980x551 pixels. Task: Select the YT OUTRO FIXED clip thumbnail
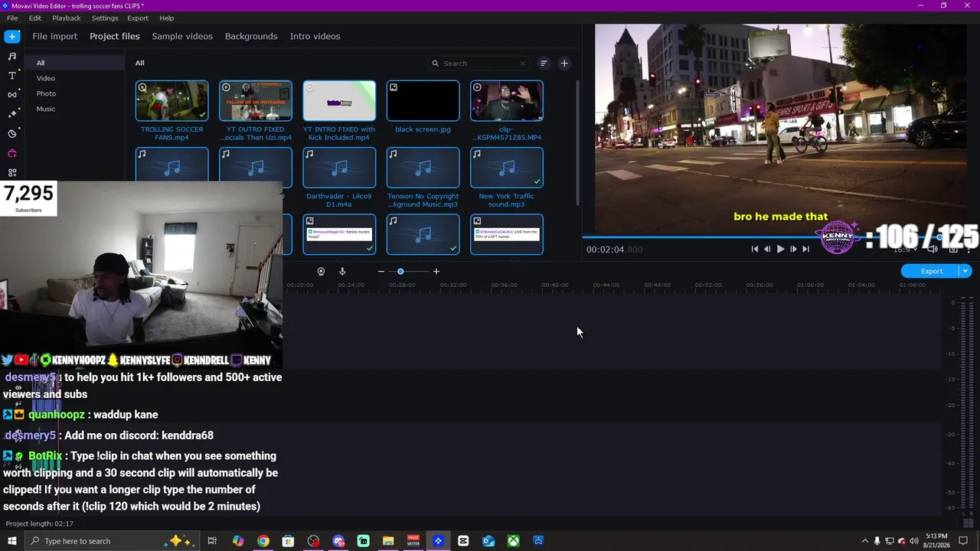pyautogui.click(x=256, y=101)
